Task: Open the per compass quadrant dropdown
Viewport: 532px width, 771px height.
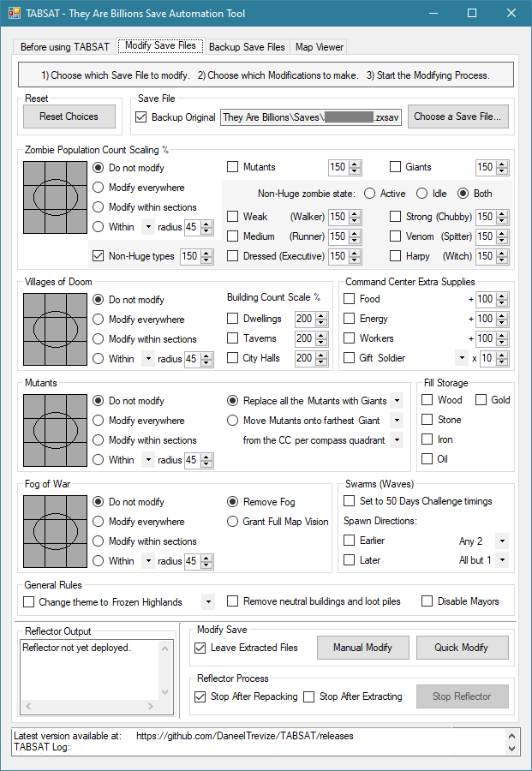Action: tap(397, 440)
